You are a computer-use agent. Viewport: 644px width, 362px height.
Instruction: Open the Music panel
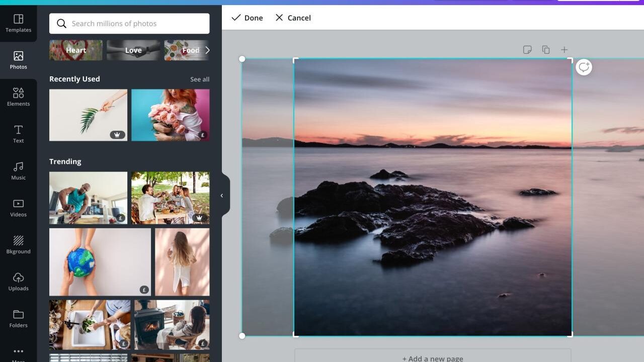tap(18, 170)
